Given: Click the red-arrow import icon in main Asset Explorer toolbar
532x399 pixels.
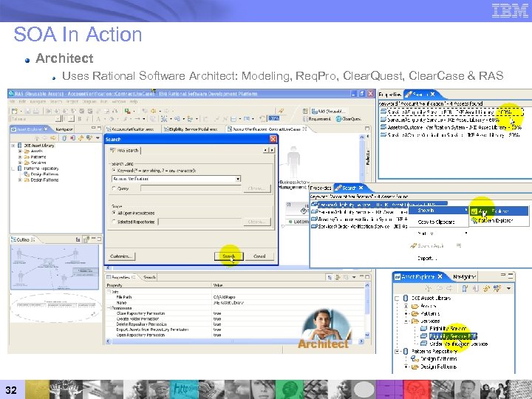Looking at the screenshot, I should coord(72,137).
